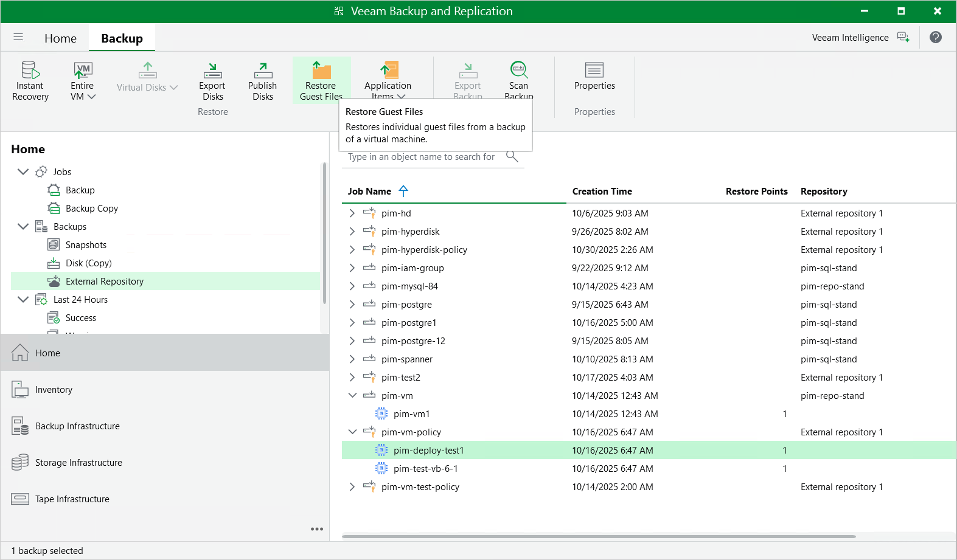Open the help question mark icon

tap(936, 37)
